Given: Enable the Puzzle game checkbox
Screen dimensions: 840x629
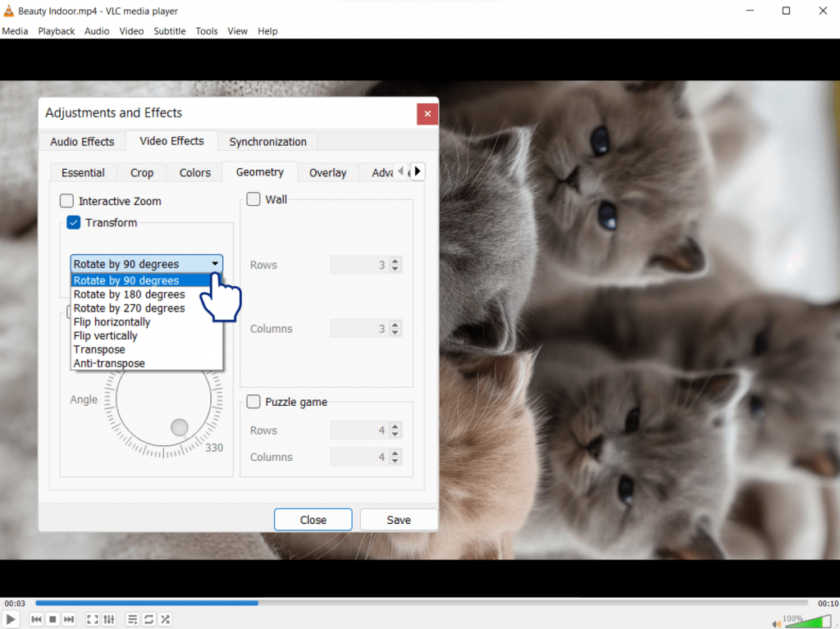Looking at the screenshot, I should [253, 402].
